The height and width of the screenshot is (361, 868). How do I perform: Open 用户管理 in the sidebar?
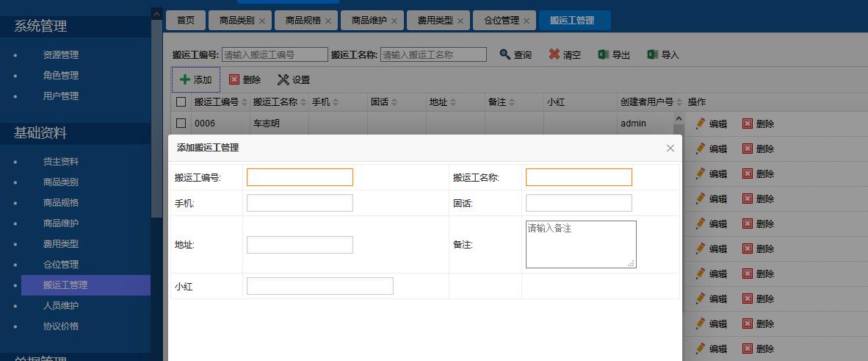point(60,96)
